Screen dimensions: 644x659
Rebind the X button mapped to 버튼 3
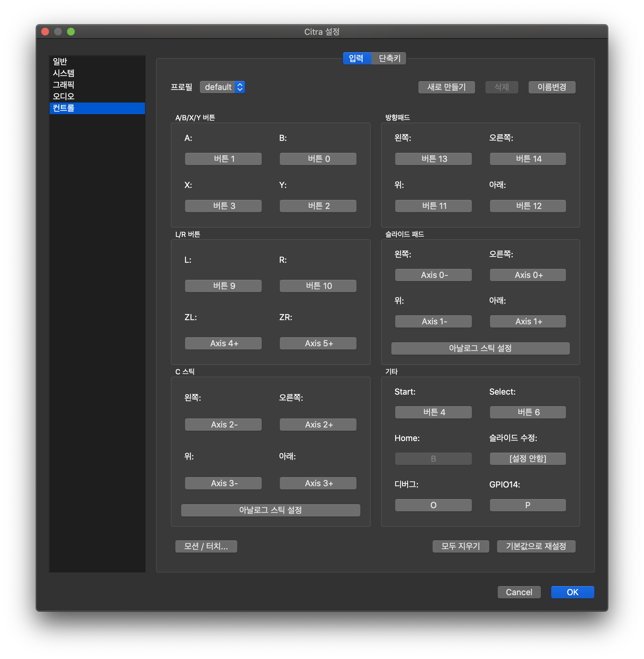(x=223, y=206)
